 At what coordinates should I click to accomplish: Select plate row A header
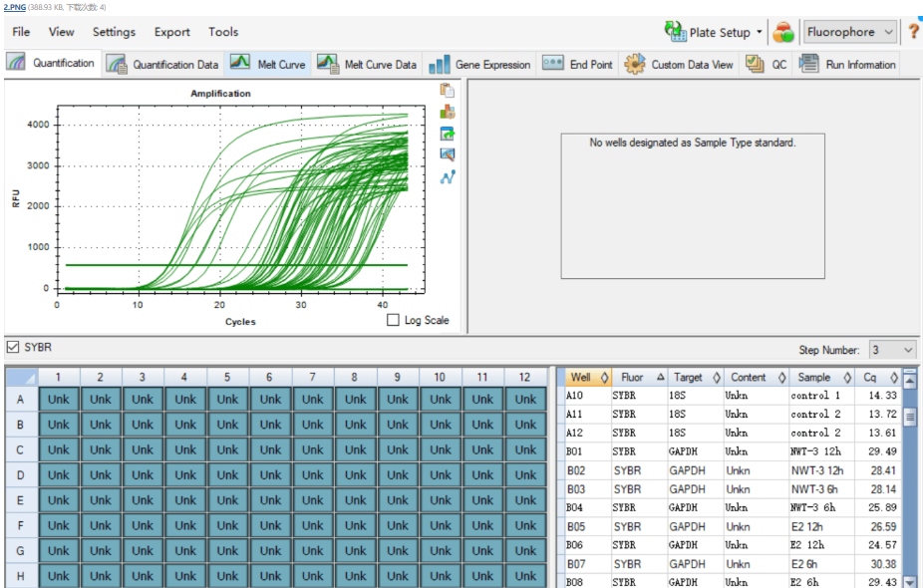point(21,399)
